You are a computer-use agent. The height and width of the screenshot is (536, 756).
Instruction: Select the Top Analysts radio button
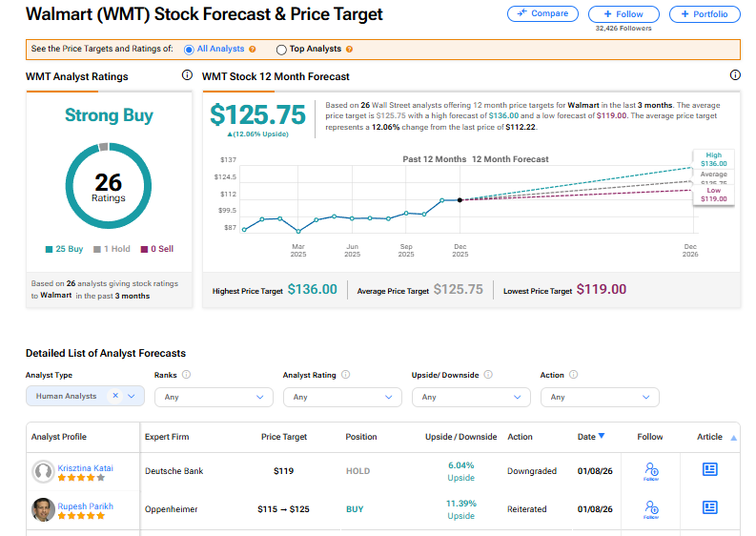point(281,50)
